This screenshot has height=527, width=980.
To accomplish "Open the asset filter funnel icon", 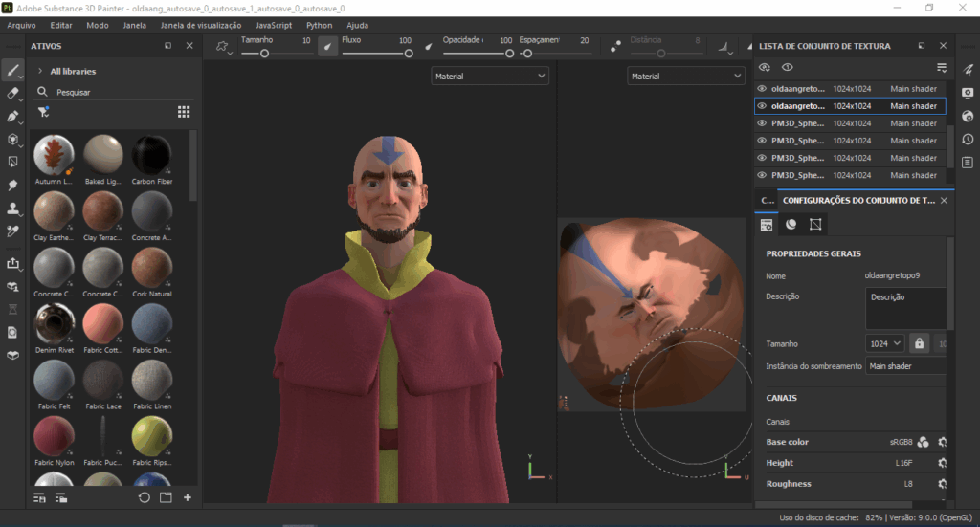I will tap(43, 112).
